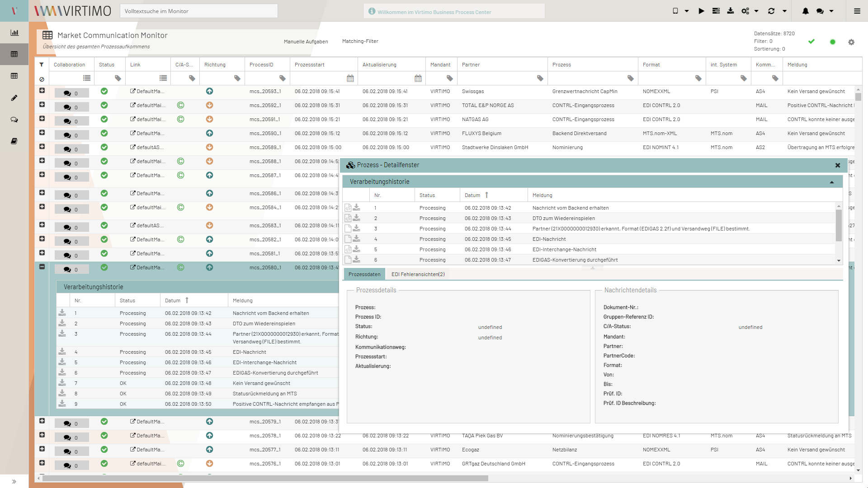Click status checkmark of row mcs_20576_1
Image resolution: width=868 pixels, height=488 pixels.
coord(104,463)
